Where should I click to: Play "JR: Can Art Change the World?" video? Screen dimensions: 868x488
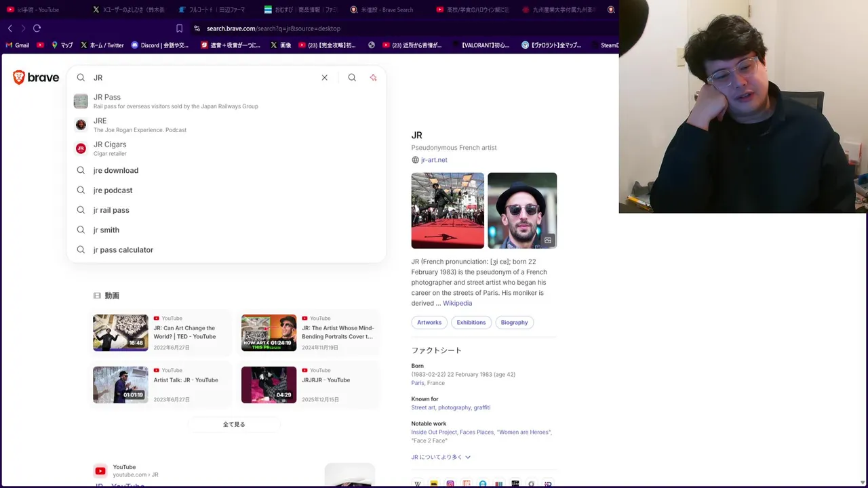coord(162,333)
